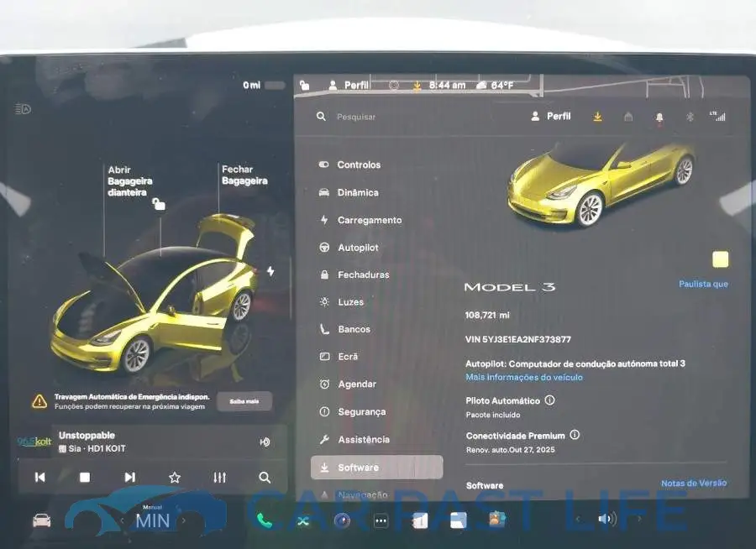Open the three-dots app launcher
The width and height of the screenshot is (756, 549).
tap(381, 520)
